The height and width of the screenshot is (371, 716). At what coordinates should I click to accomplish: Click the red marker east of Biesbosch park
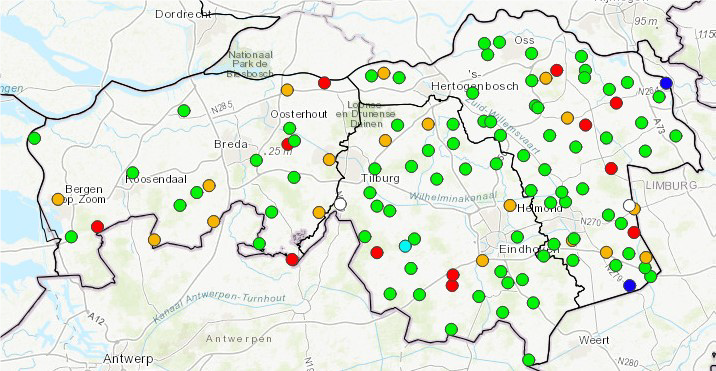[324, 83]
